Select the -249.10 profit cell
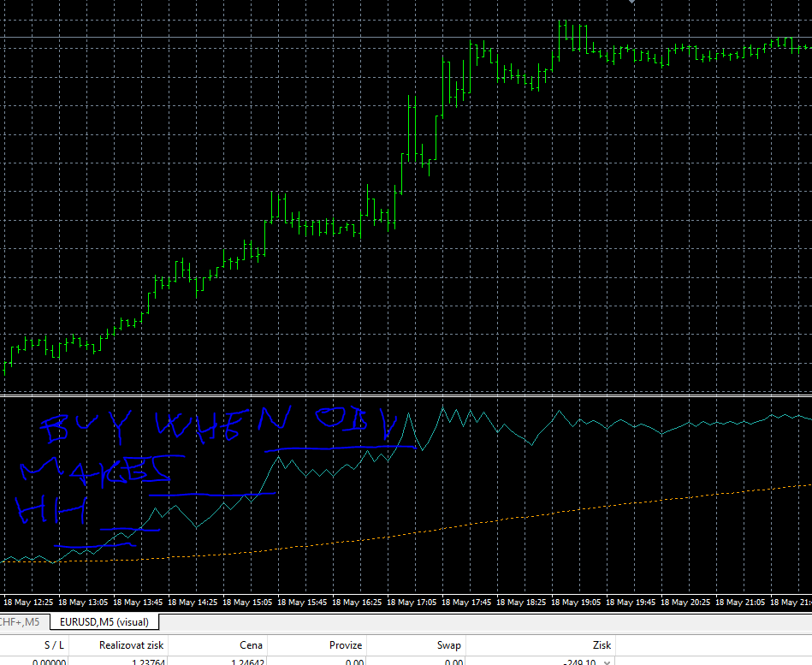This screenshot has width=812, height=665. [x=579, y=662]
